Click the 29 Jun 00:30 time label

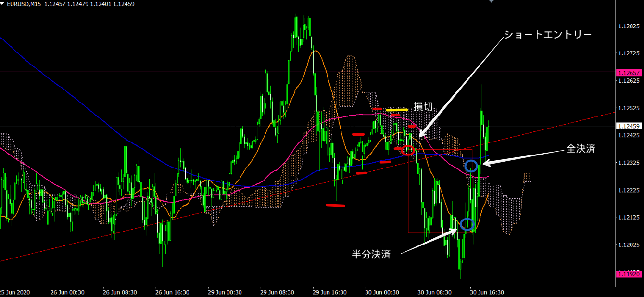(x=225, y=292)
